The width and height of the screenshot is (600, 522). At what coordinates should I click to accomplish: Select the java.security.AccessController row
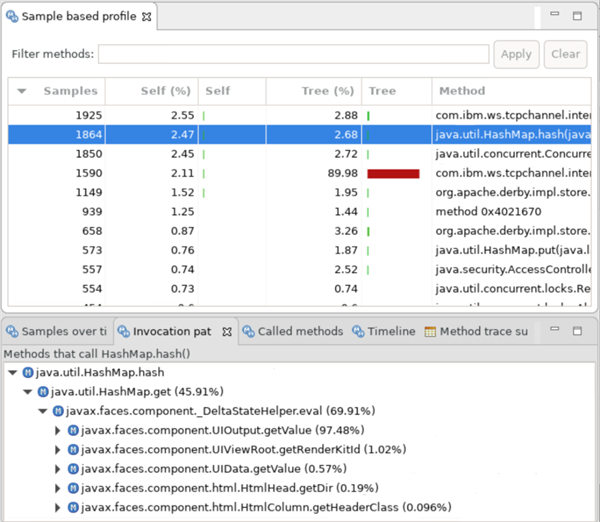pyautogui.click(x=300, y=269)
